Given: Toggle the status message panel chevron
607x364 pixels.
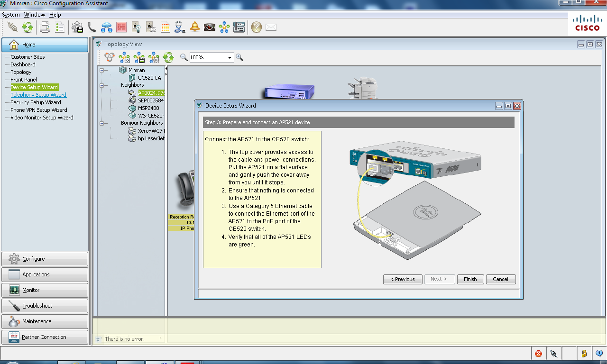Looking at the screenshot, I should click(x=98, y=339).
